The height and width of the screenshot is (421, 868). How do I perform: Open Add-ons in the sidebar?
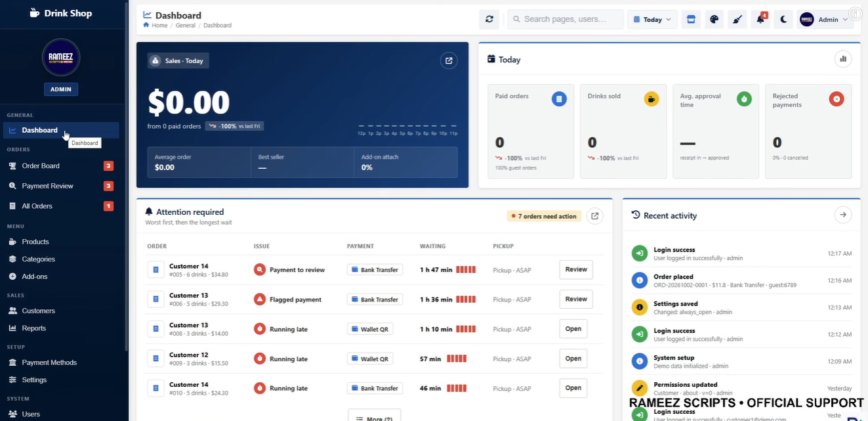(x=61, y=277)
